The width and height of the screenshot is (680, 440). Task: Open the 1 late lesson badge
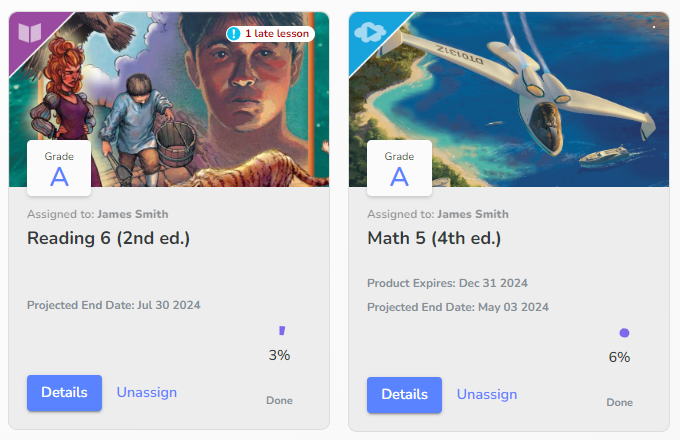pos(270,33)
